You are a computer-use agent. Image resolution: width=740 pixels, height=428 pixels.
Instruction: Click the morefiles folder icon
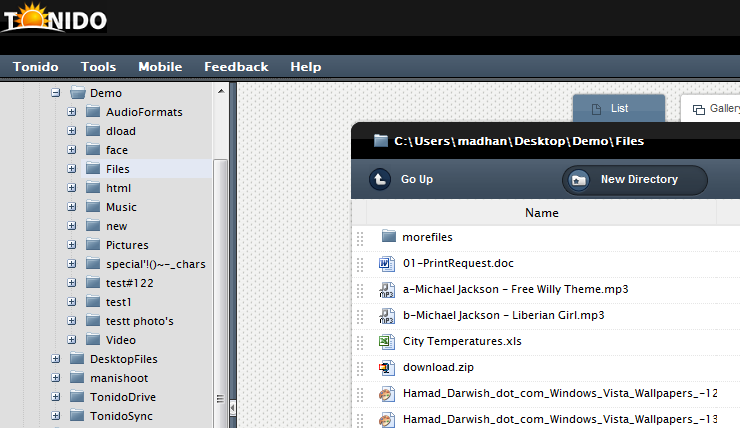(x=388, y=236)
